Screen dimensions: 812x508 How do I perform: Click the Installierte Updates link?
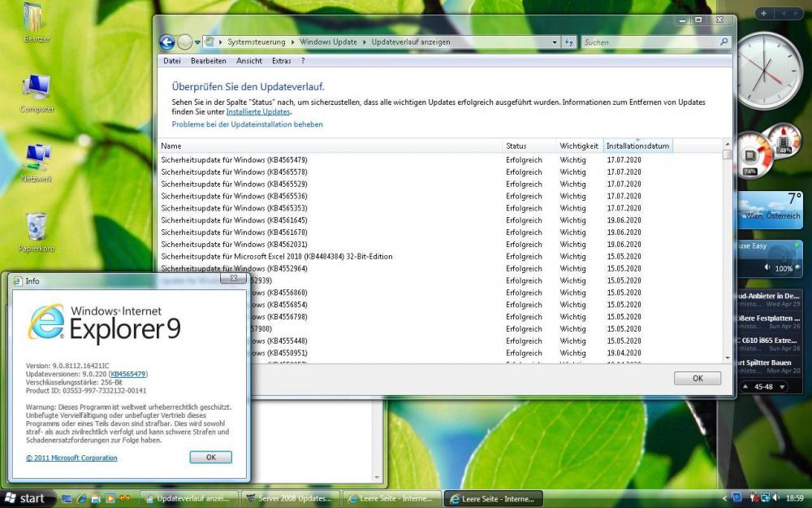pyautogui.click(x=258, y=112)
